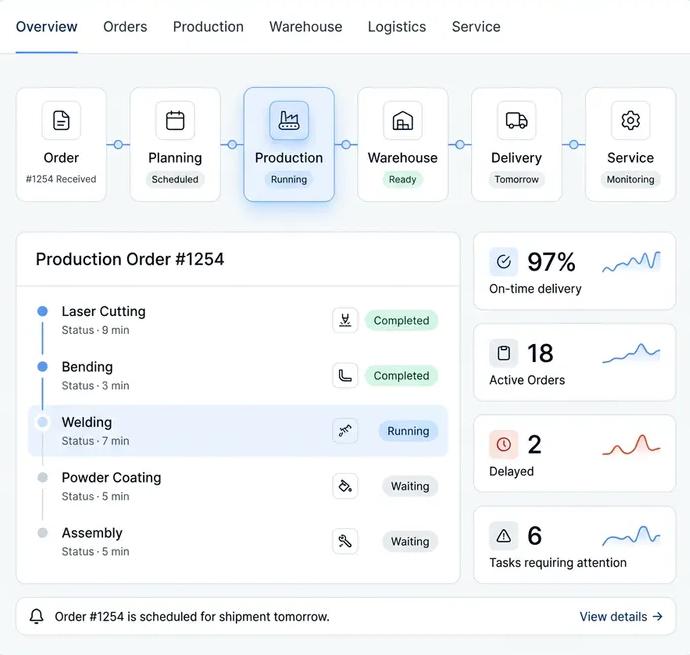The image size is (690, 655).
Task: Click the 'Production Order #1254' heading
Action: coord(130,259)
